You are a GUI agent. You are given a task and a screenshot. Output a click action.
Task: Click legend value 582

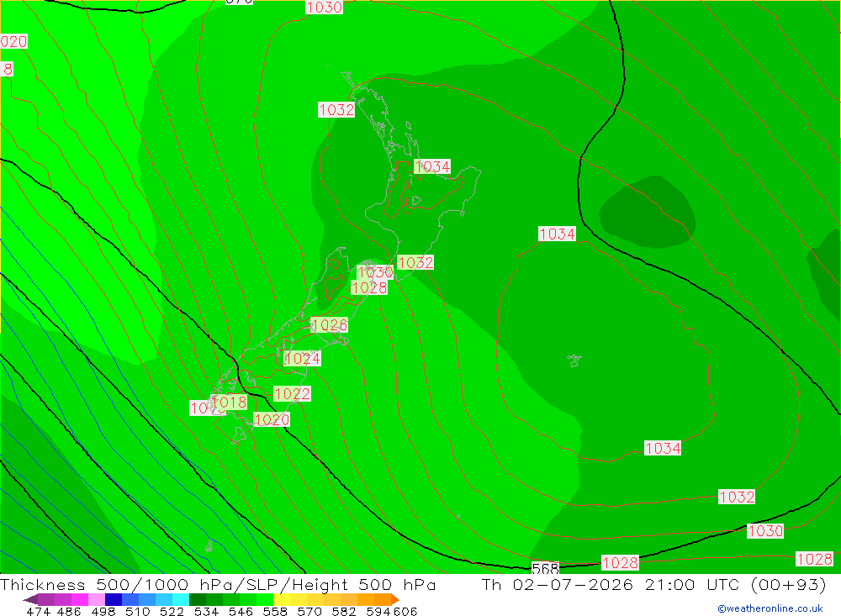click(344, 611)
